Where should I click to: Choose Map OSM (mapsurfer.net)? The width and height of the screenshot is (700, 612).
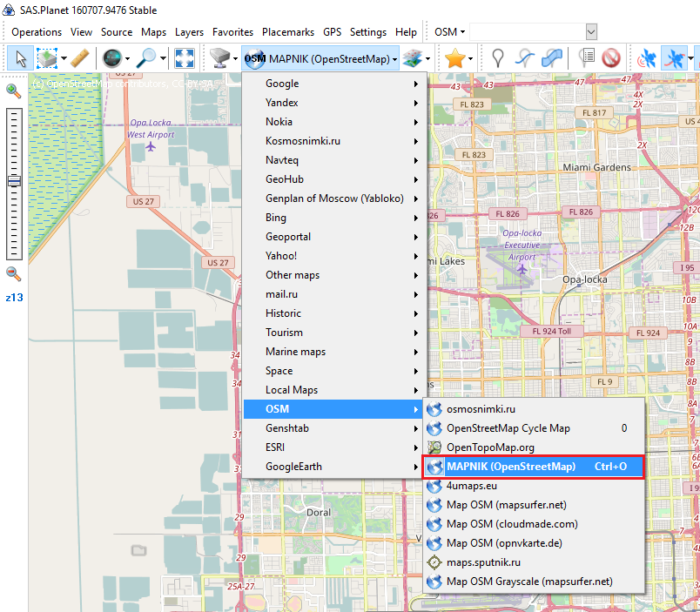pyautogui.click(x=534, y=505)
